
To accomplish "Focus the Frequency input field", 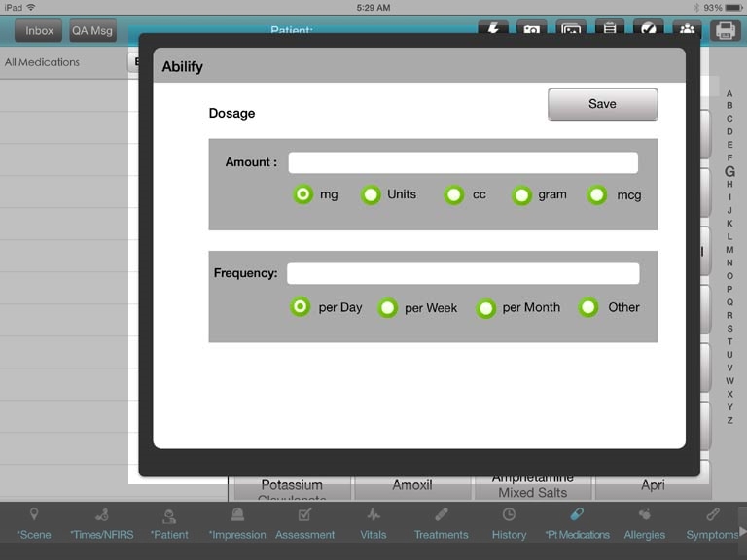I will pyautogui.click(x=463, y=273).
